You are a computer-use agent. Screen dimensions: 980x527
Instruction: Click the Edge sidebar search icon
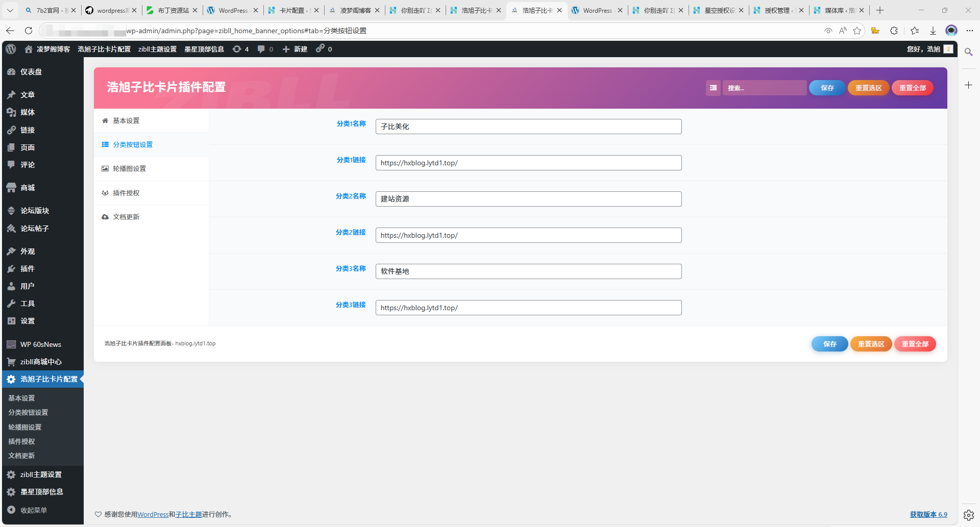[968, 52]
